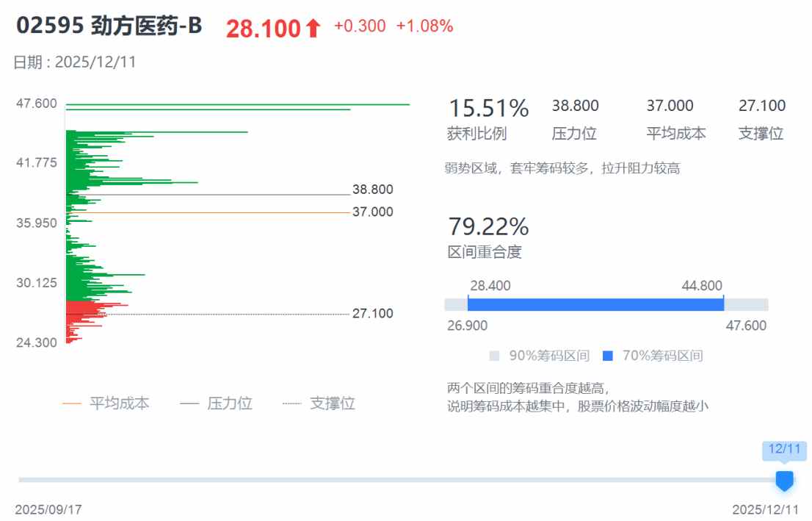Viewport: 812px width, 521px height.
Task: Toggle 压力位 legend label below chart
Action: (x=229, y=403)
